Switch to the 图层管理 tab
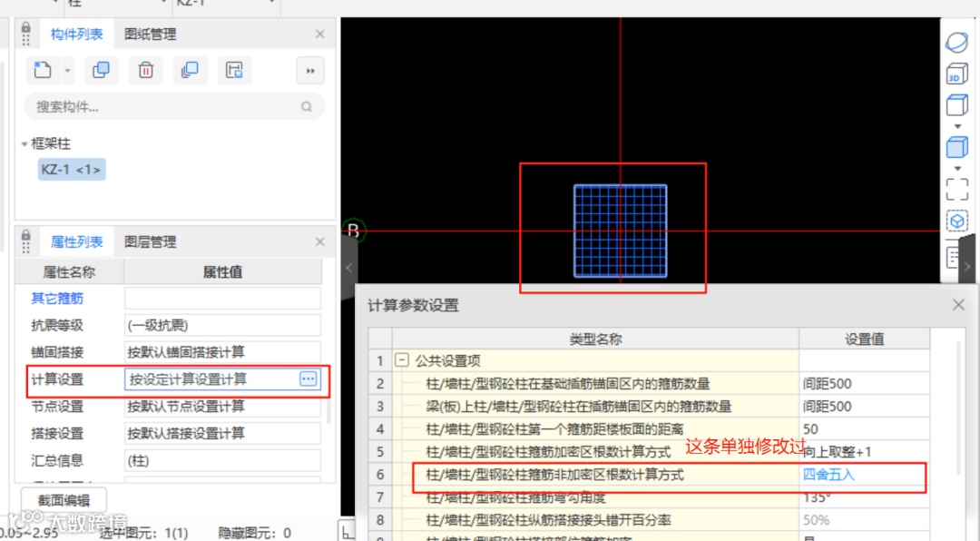 point(150,241)
